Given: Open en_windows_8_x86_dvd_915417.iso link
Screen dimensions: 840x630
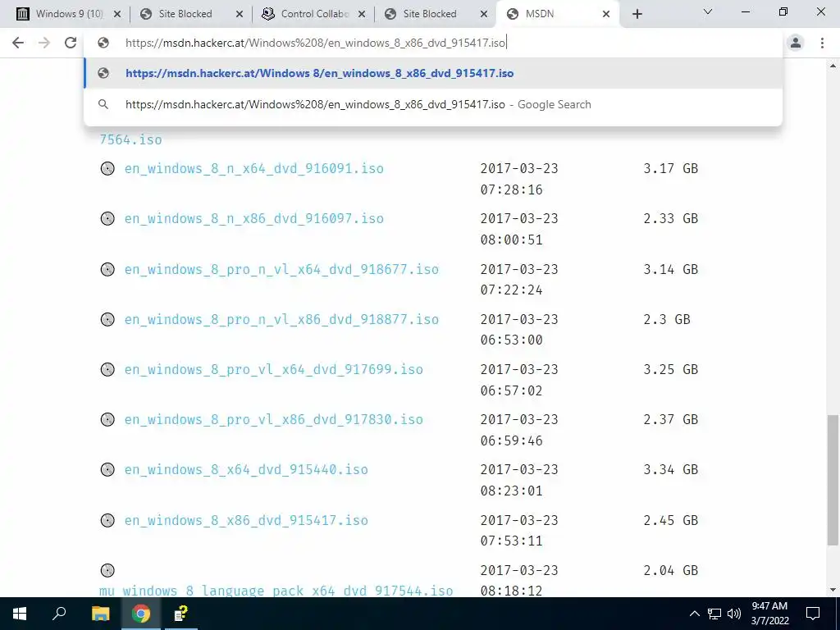Looking at the screenshot, I should click(246, 520).
